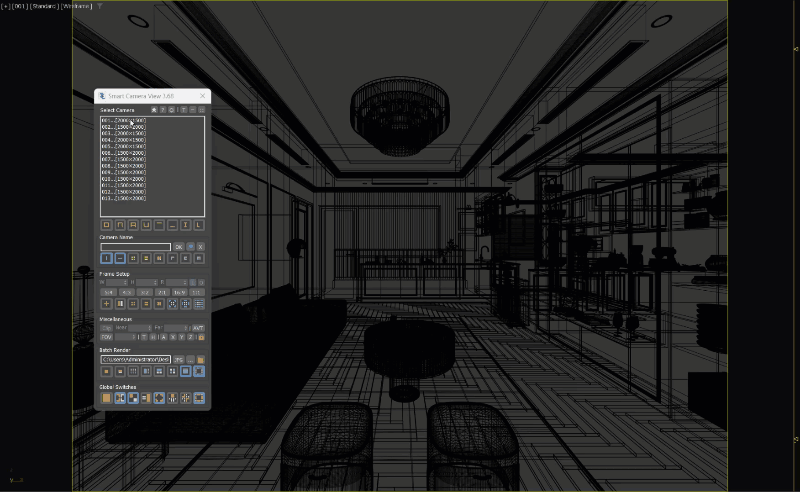Select camera 003 in the camera list

click(123, 133)
